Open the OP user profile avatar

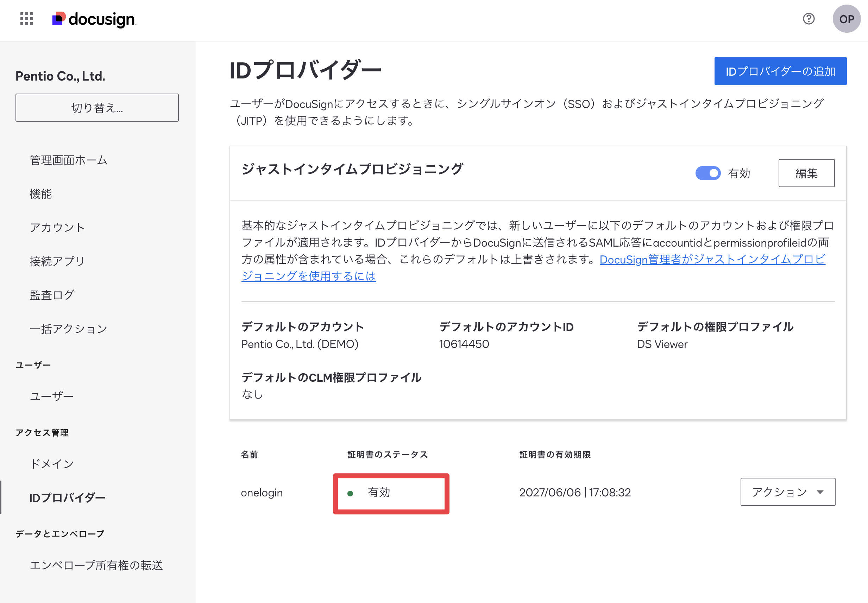pos(847,19)
